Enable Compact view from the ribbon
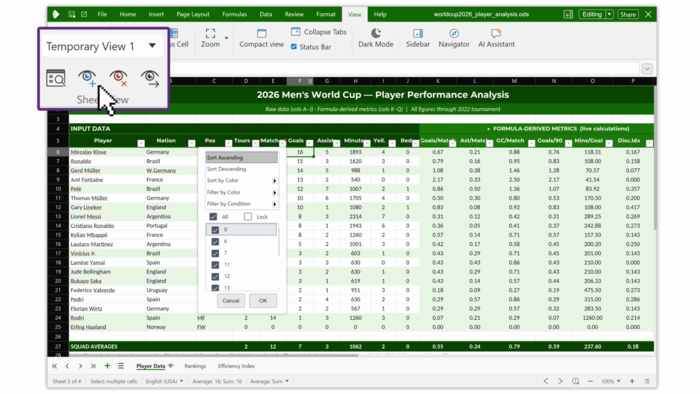 click(262, 38)
